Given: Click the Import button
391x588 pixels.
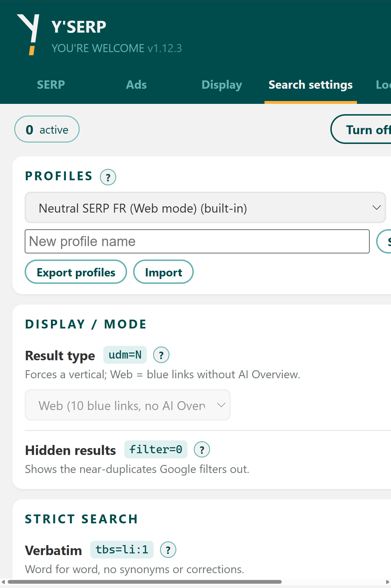Looking at the screenshot, I should click(x=163, y=272).
